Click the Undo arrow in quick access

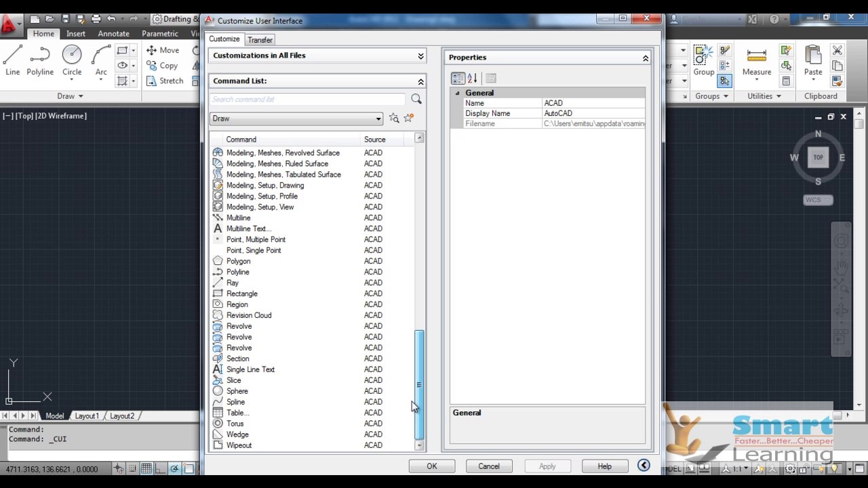click(111, 20)
